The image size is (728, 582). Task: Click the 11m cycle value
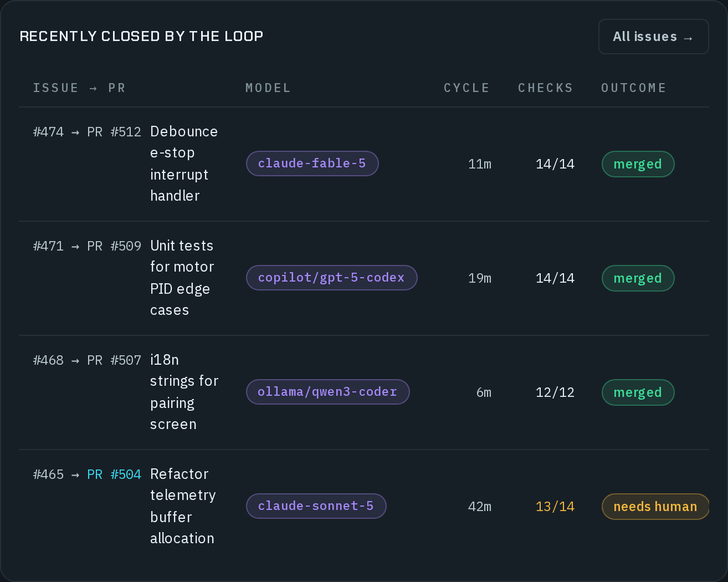(480, 164)
